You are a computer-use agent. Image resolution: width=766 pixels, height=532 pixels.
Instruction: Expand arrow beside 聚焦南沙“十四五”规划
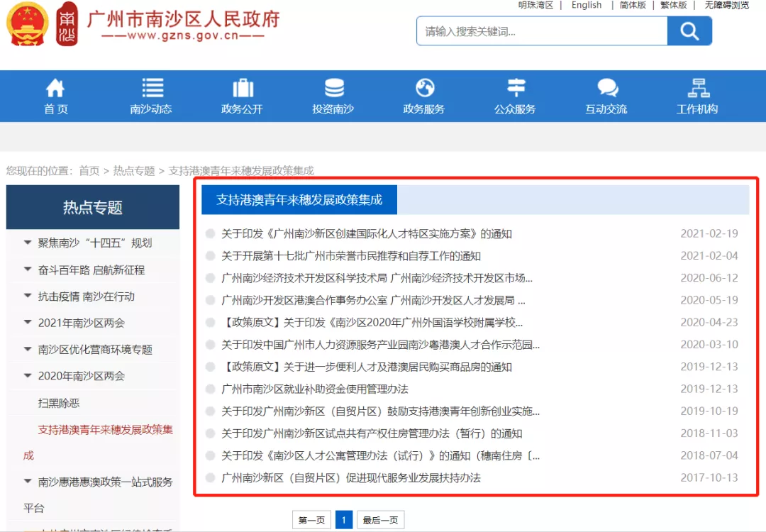coord(28,243)
